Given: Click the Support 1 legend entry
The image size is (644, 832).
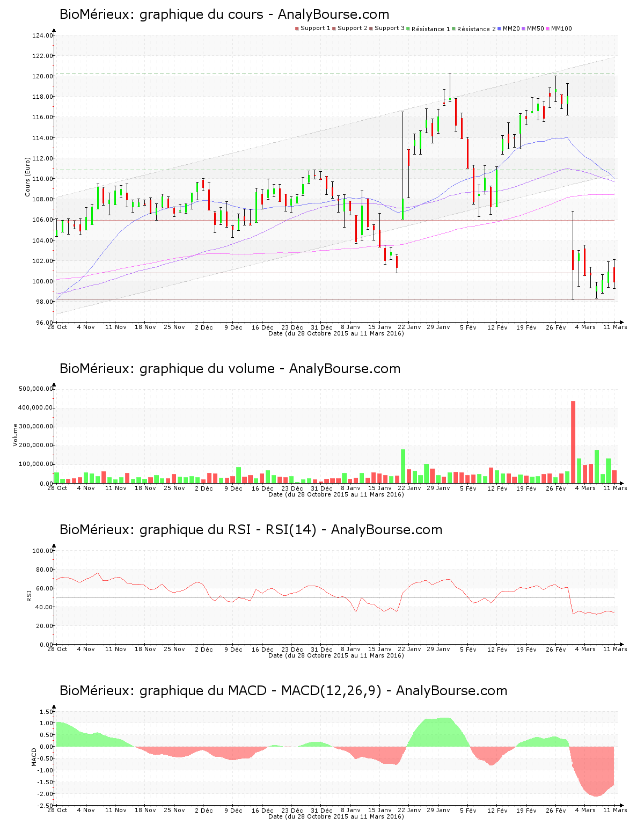Looking at the screenshot, I should tap(313, 28).
